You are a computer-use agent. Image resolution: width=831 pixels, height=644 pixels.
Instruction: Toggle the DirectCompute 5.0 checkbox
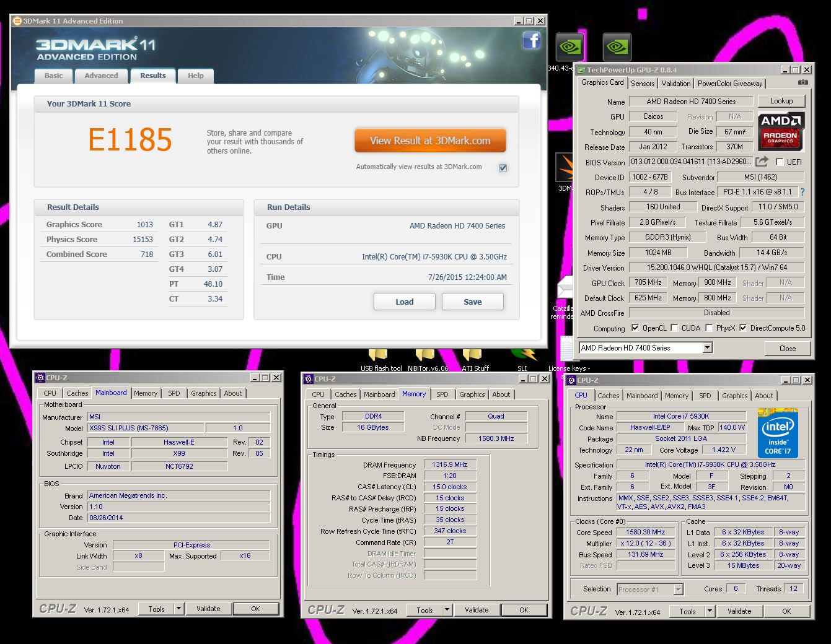tap(743, 328)
